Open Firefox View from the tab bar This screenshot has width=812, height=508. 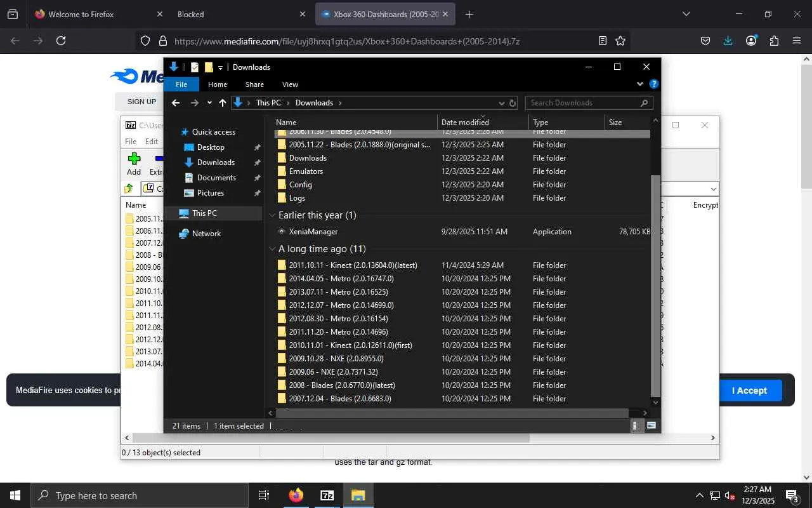pos(13,14)
